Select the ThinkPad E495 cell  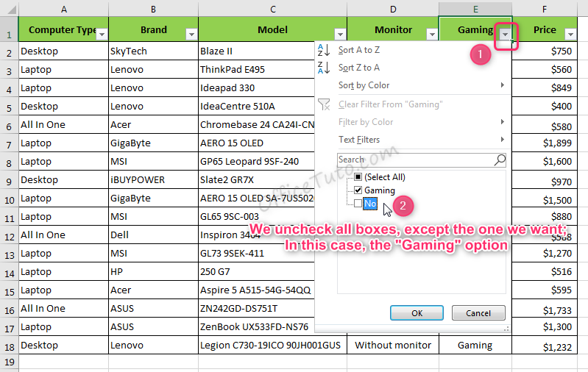(x=257, y=69)
